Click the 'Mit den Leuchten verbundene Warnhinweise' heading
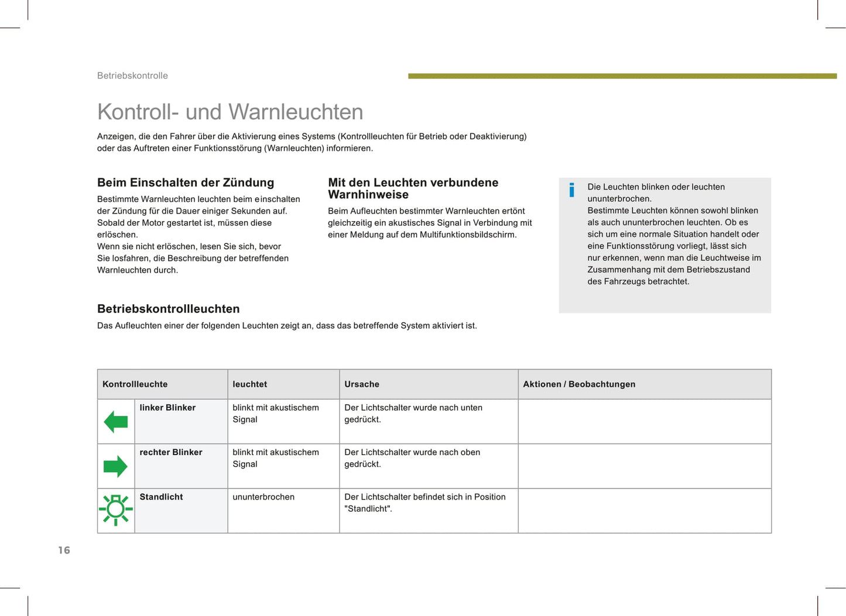This screenshot has height=616, width=846. point(413,188)
